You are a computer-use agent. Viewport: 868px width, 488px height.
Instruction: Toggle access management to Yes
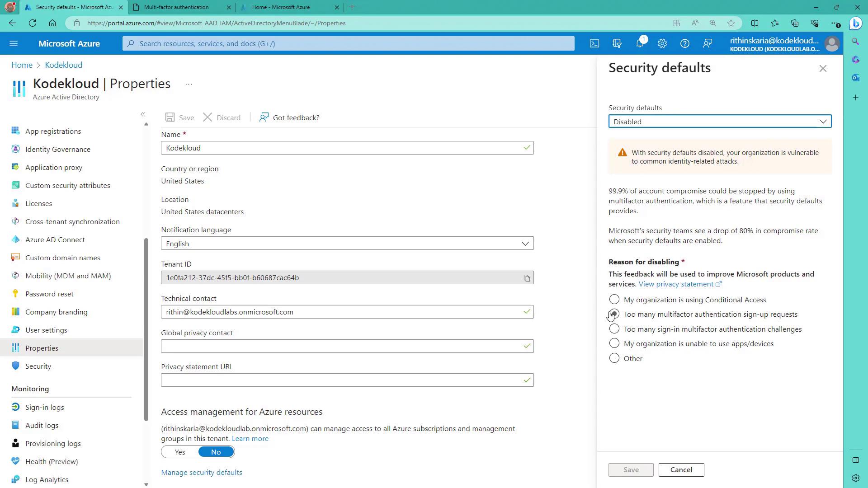(x=180, y=452)
